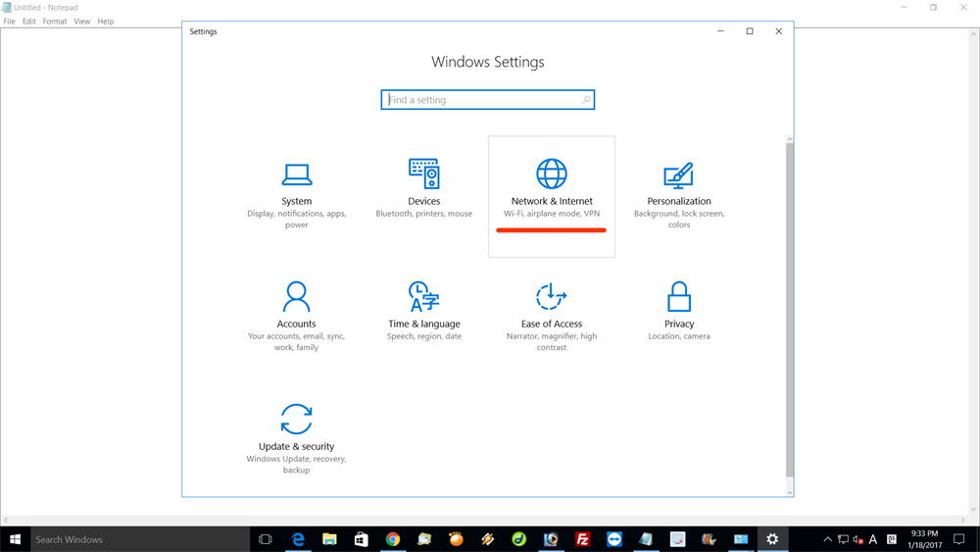Open the View menu in Notepad

click(82, 22)
